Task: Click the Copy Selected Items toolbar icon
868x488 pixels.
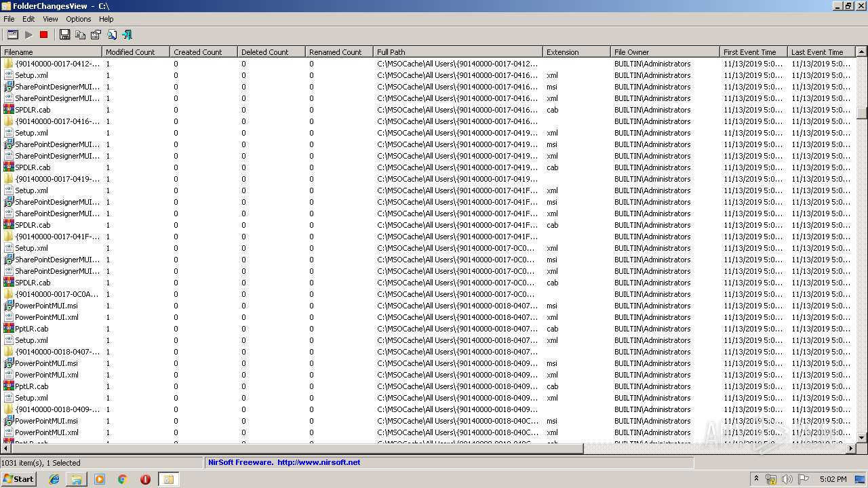Action: coord(80,35)
